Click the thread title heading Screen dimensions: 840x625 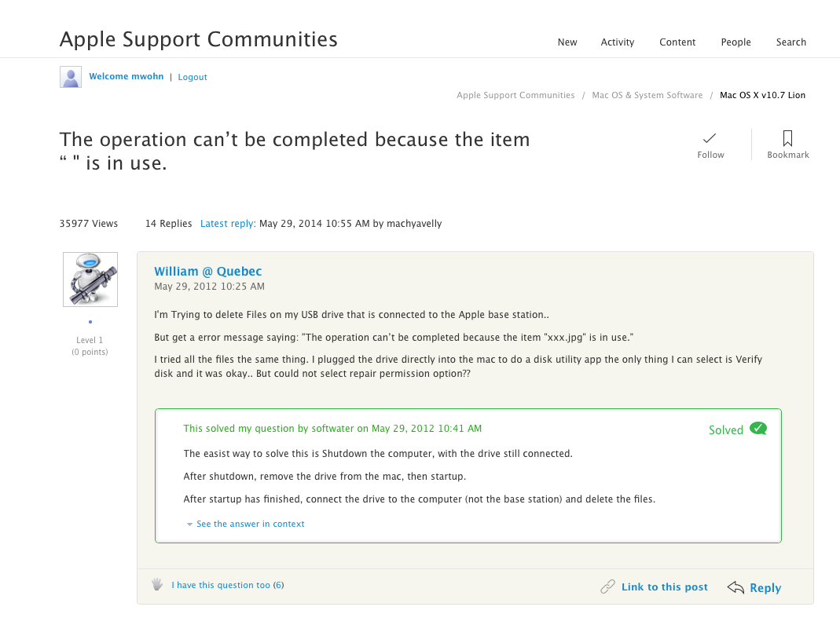295,151
